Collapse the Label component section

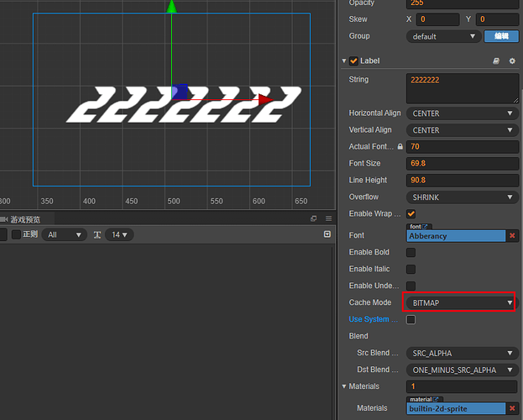point(344,61)
